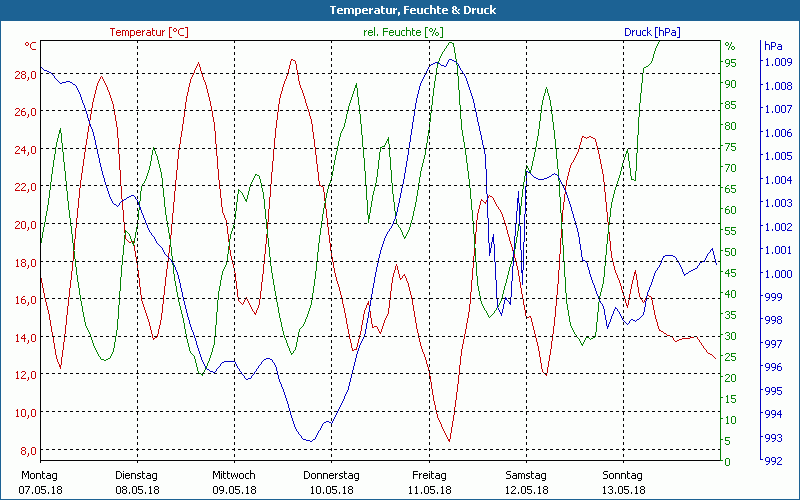The image size is (800, 500).
Task: Click the Dienstag day label
Action: 137,475
